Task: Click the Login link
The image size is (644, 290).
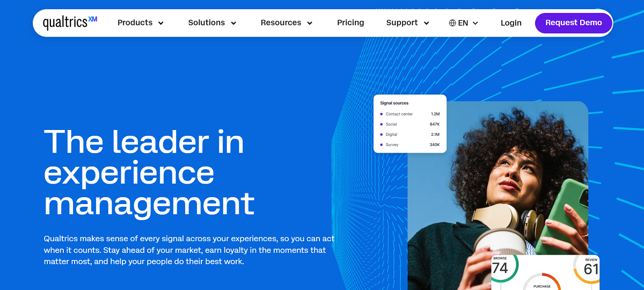Action: [511, 23]
